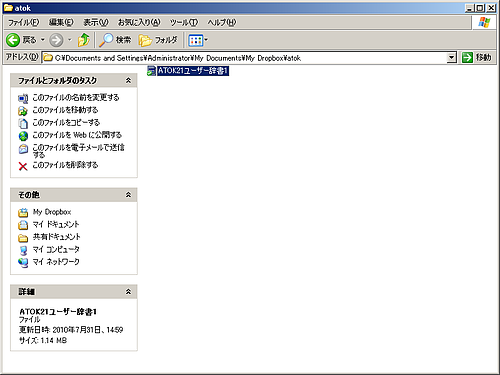Collapse the ファイルとフォルダのタスク panel

pos(128,81)
